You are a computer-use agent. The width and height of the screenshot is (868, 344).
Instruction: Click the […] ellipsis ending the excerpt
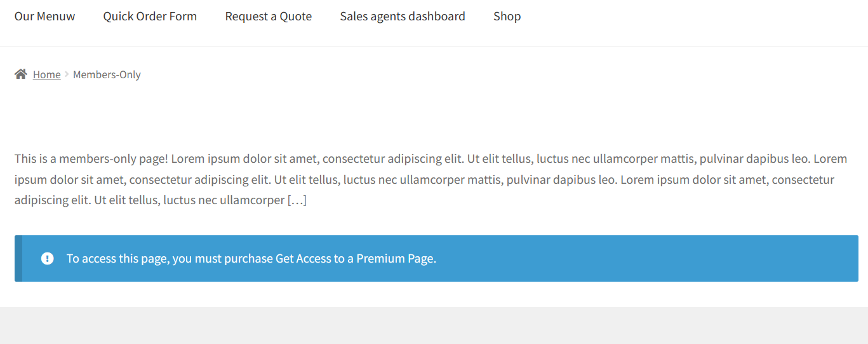297,200
